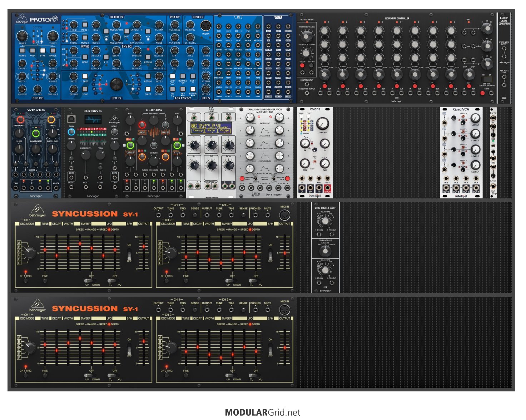
Task: Click the orange-ringed SHAPE button on Waves
Action: coord(51,119)
